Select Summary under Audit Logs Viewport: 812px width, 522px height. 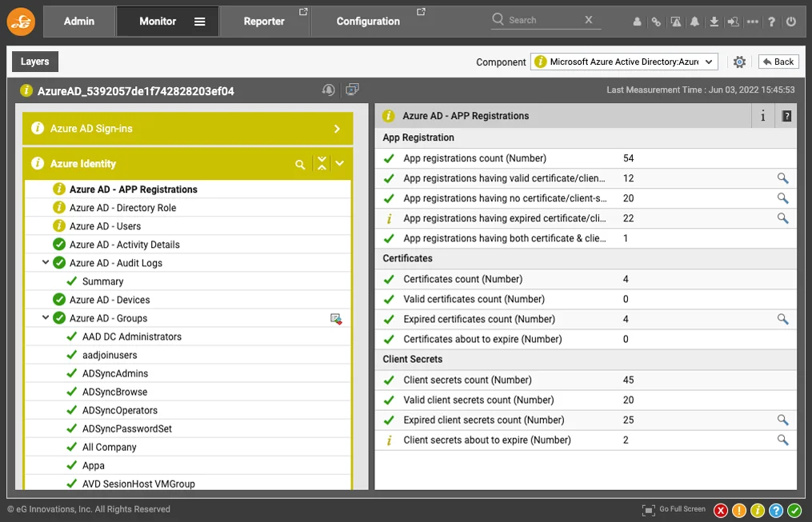coord(103,282)
